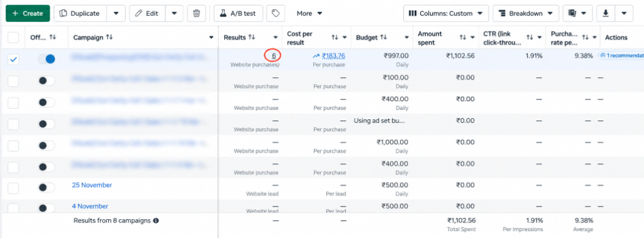Image resolution: width=644 pixels, height=238 pixels.
Task: Open Results column dropdown arrow
Action: 275,37
